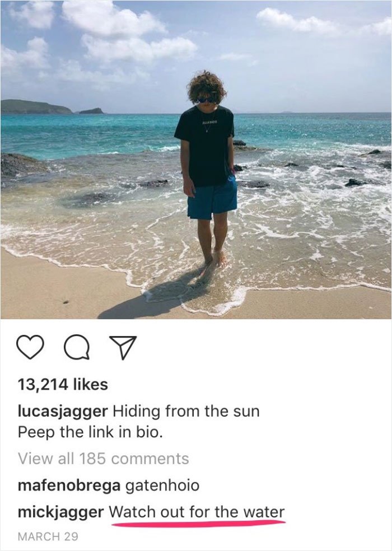Click the Watch out for the water comment
This screenshot has height=551, width=392.
tap(197, 512)
